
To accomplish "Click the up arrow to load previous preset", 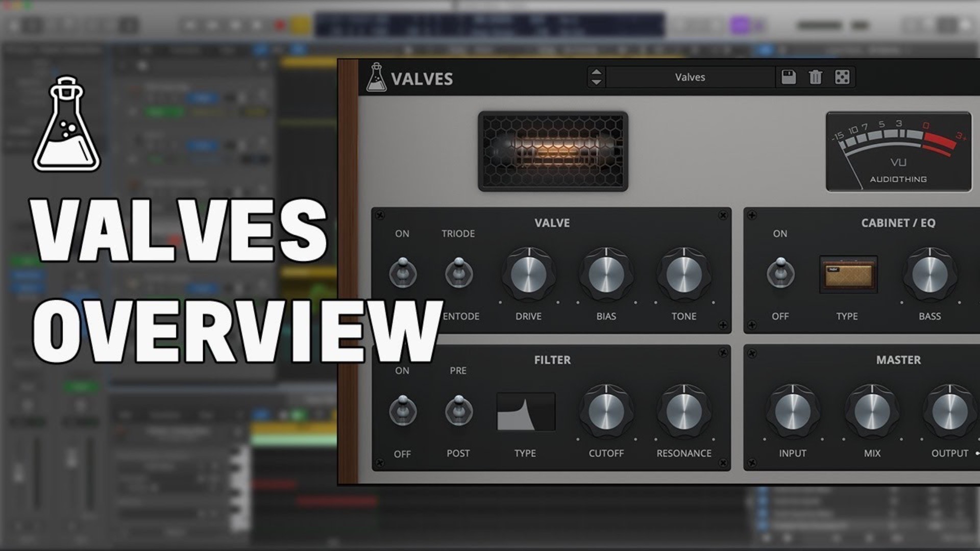I will [596, 72].
